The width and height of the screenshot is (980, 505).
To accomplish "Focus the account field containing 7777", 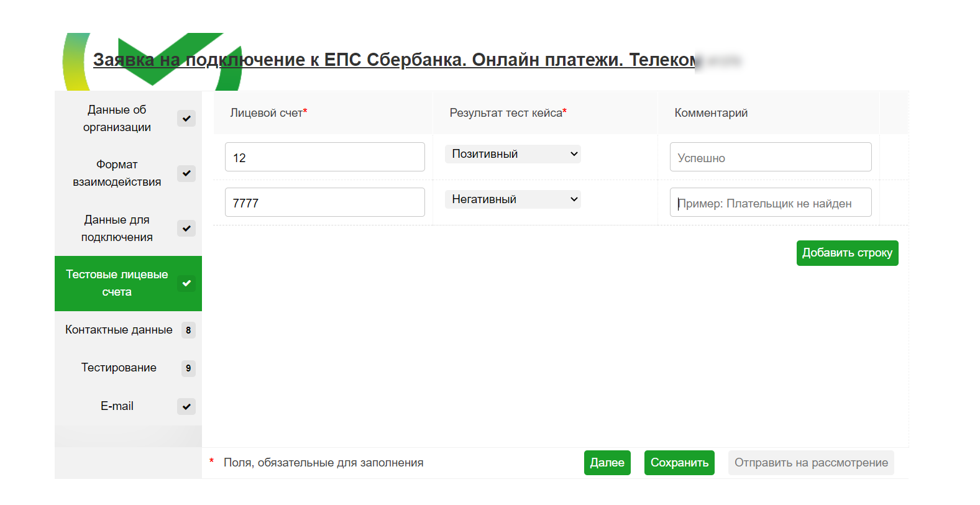I will click(325, 202).
